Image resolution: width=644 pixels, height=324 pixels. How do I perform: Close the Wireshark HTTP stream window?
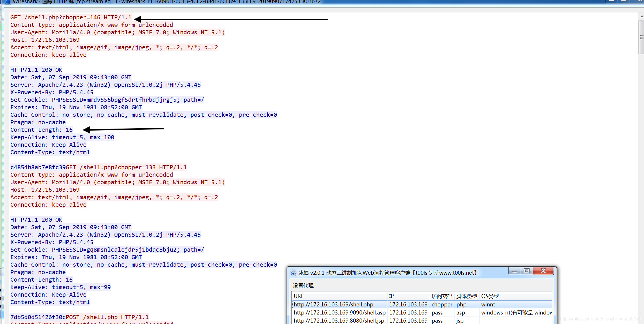pos(639,1)
